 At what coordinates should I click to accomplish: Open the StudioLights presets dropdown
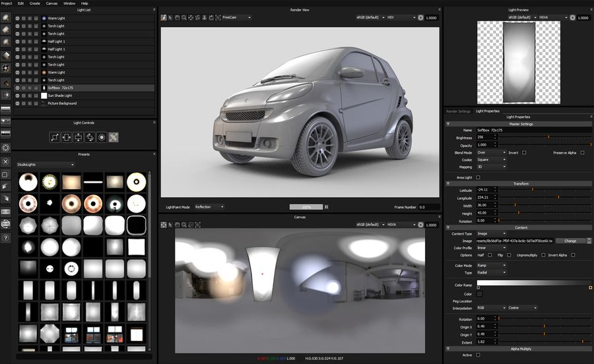click(45, 164)
